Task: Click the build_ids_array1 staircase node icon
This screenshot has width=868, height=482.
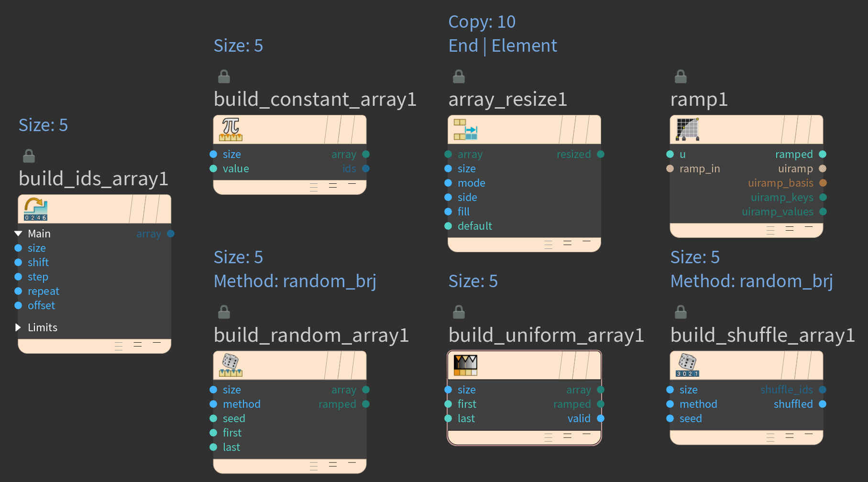Action: pos(36,209)
